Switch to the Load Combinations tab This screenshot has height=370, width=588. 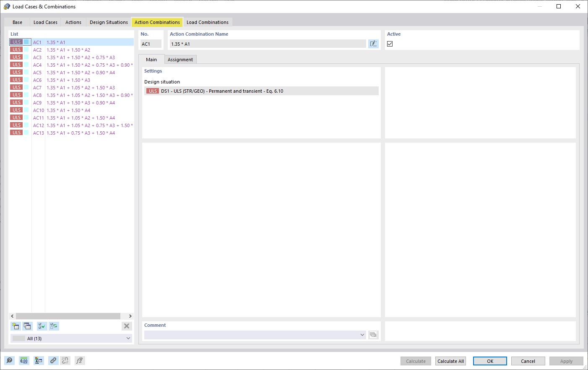pyautogui.click(x=208, y=22)
